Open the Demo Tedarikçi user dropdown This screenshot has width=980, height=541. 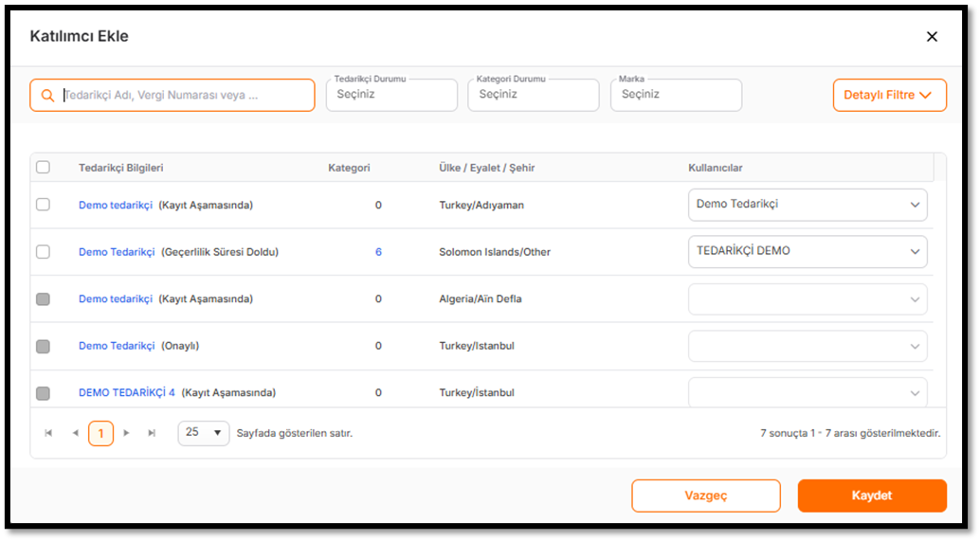808,205
